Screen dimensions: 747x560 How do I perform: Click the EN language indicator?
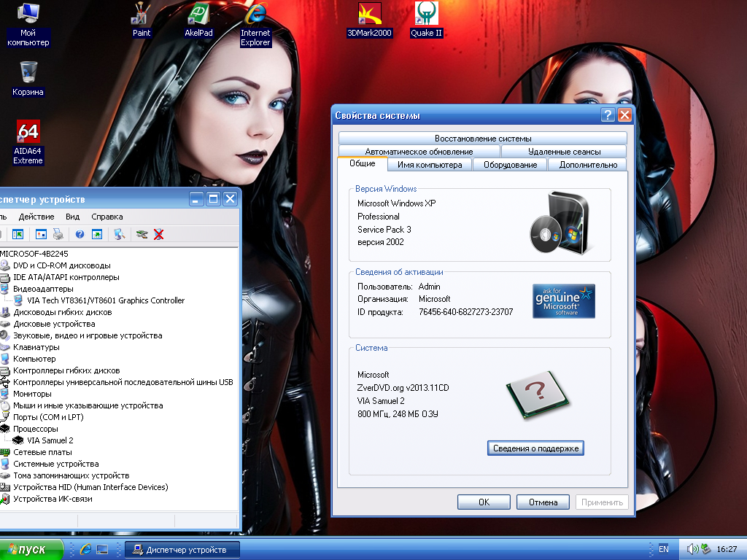(x=664, y=549)
